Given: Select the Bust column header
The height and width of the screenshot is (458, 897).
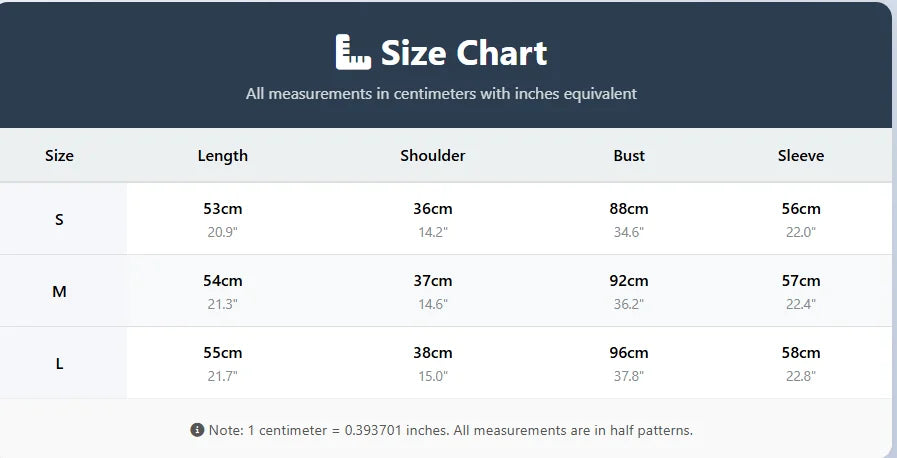Looking at the screenshot, I should click(x=629, y=156).
